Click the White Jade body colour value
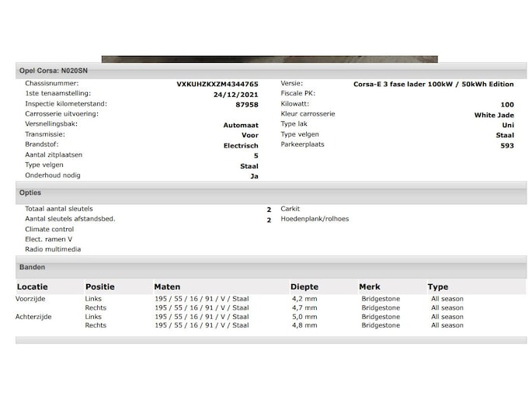This screenshot has width=532, height=399. pos(494,115)
